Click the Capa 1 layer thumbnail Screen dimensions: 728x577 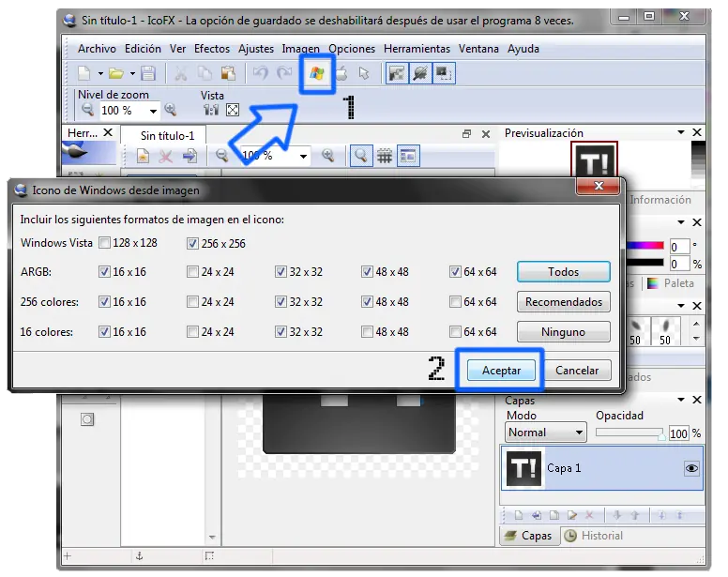point(523,468)
